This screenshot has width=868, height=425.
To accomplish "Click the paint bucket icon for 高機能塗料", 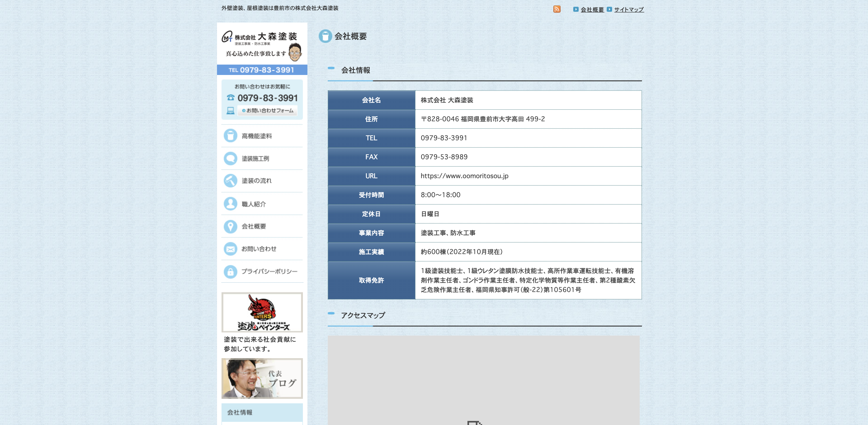I will (231, 136).
